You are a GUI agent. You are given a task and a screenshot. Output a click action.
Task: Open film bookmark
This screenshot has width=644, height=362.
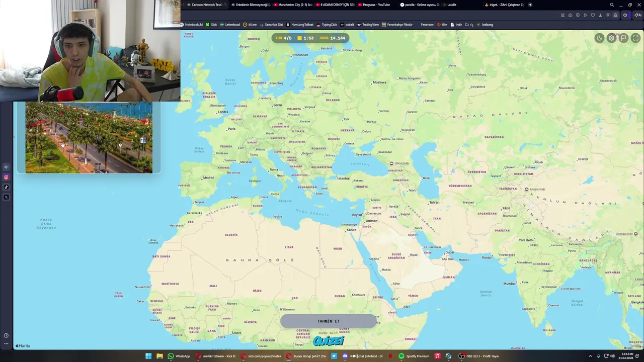coord(442,25)
